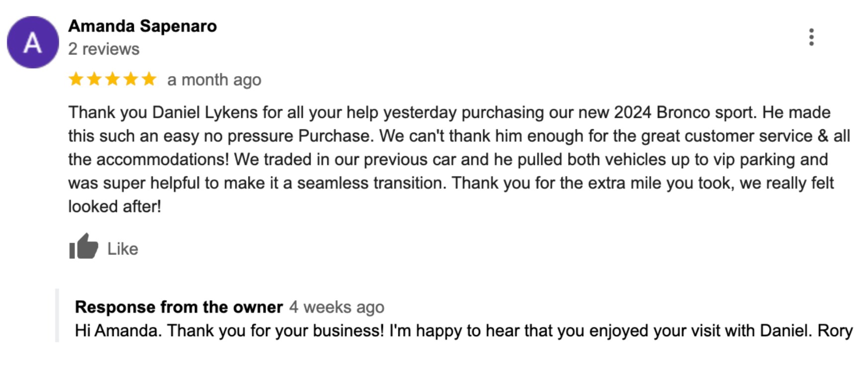868x365 pixels.
Task: Click '2024 Bronco sport' in the review
Action: [x=685, y=112]
